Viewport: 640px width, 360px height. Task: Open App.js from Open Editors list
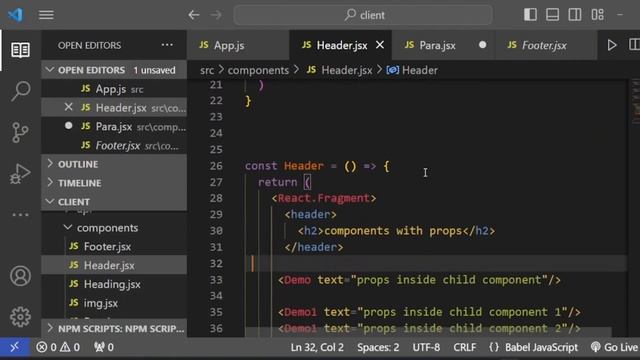tap(114, 89)
